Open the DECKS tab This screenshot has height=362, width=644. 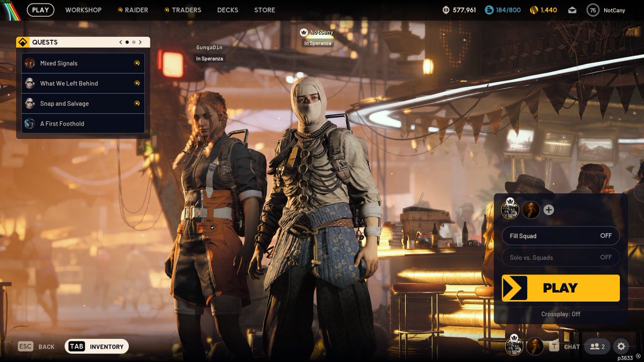pyautogui.click(x=228, y=10)
